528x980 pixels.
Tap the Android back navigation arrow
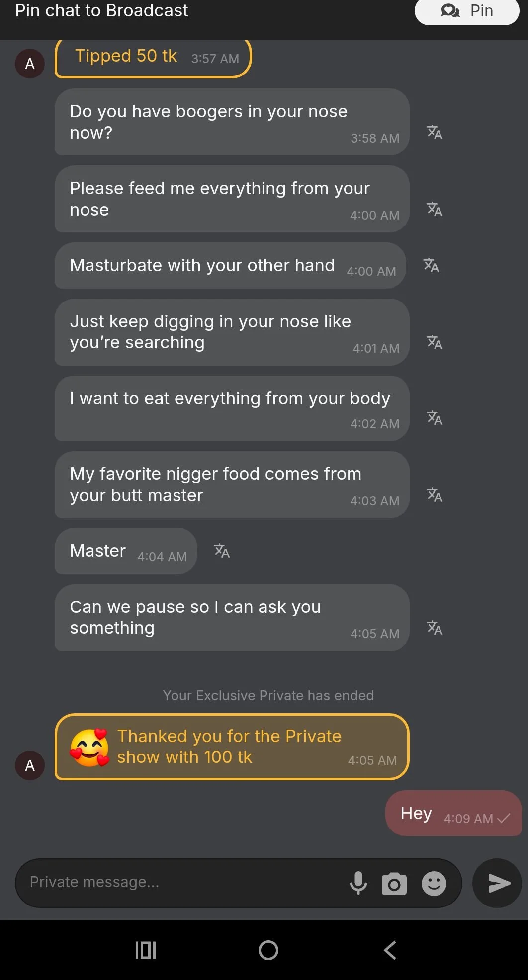click(x=390, y=950)
